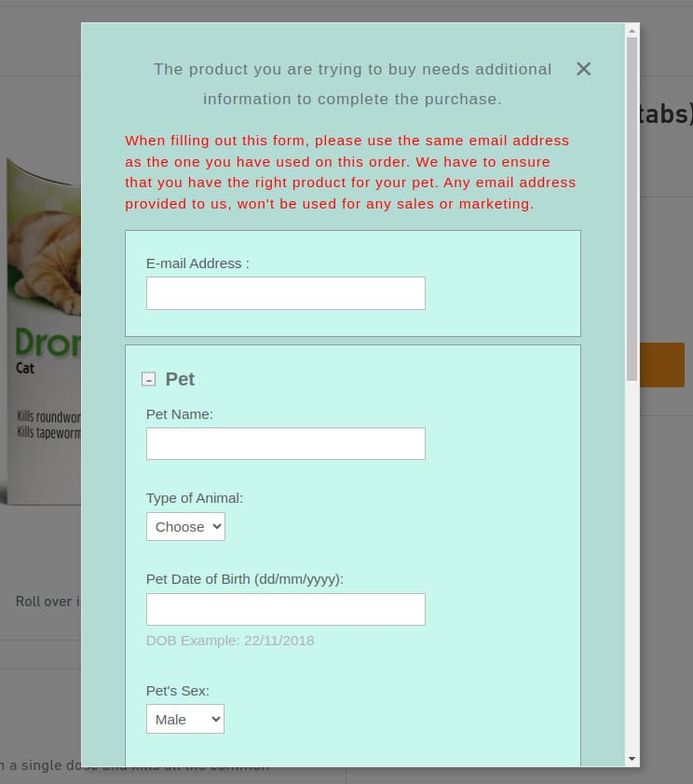The height and width of the screenshot is (784, 693).
Task: Click the Pet Name label
Action: coord(180,414)
